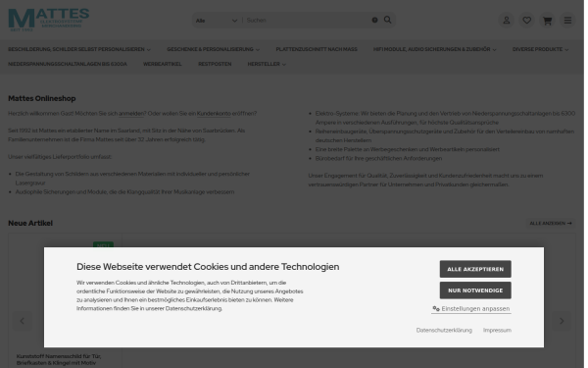
Task: Open Niederspannungsschaltanlagen bis 6300A menu item
Action: (68, 65)
